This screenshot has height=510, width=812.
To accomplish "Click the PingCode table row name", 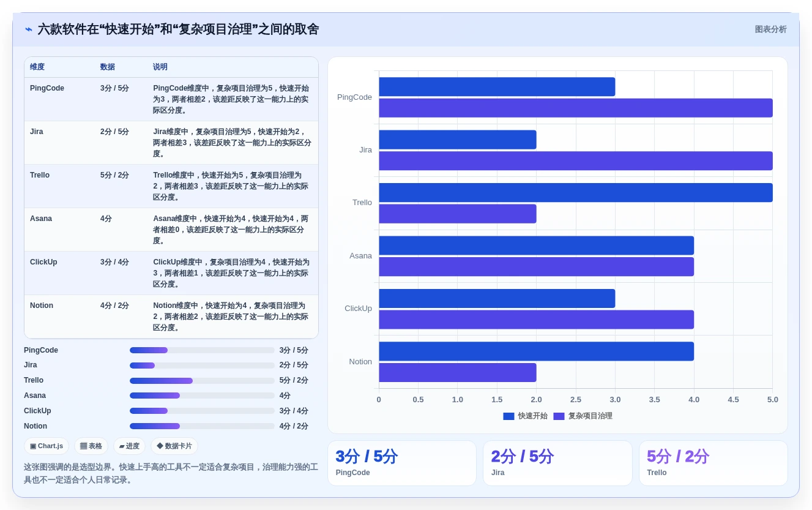I will point(47,88).
